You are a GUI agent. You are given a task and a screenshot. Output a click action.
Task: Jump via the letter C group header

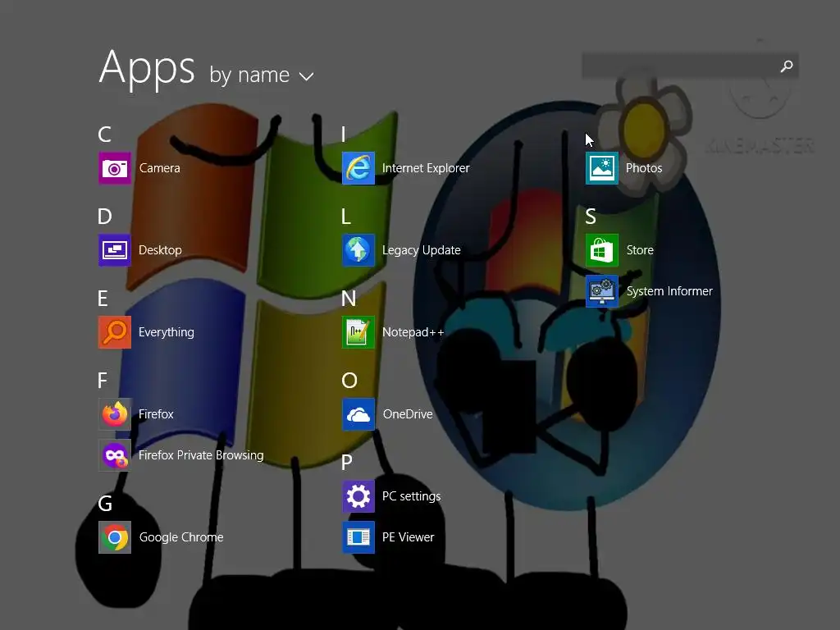tap(105, 135)
